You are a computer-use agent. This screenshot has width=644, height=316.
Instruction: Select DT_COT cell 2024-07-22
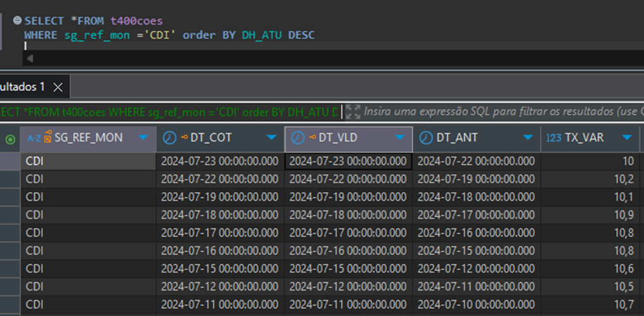coord(220,179)
